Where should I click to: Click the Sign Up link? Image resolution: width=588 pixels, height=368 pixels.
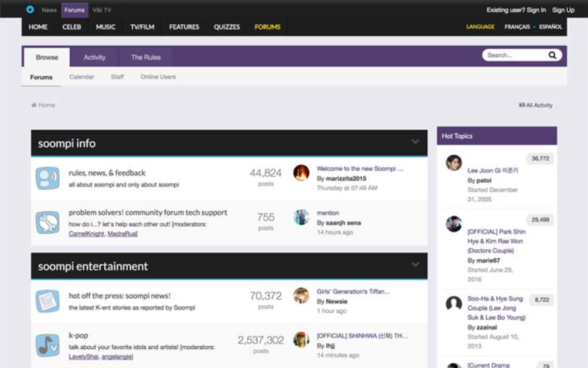[x=563, y=10]
